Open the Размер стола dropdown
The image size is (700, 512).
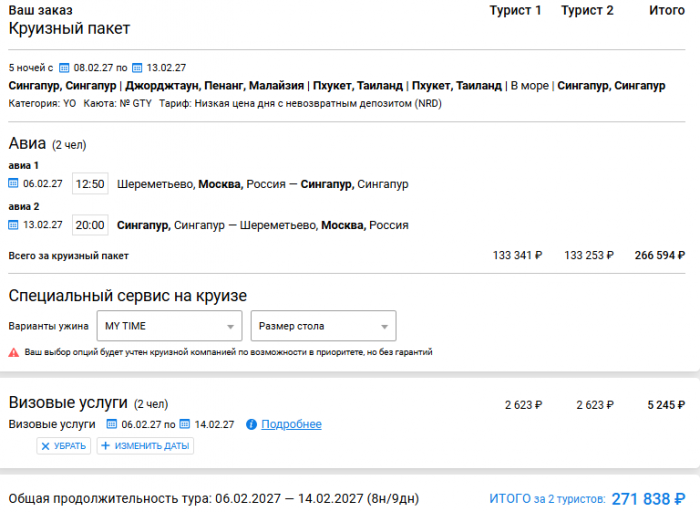pos(323,326)
